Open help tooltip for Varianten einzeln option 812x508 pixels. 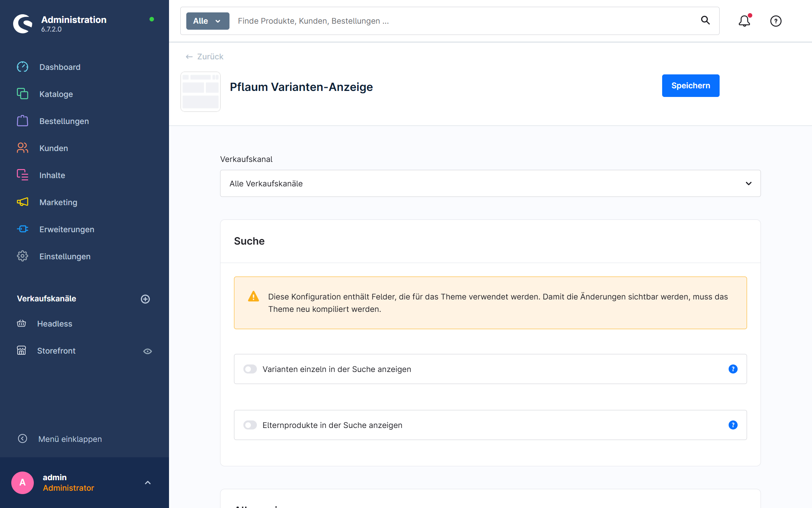click(733, 369)
